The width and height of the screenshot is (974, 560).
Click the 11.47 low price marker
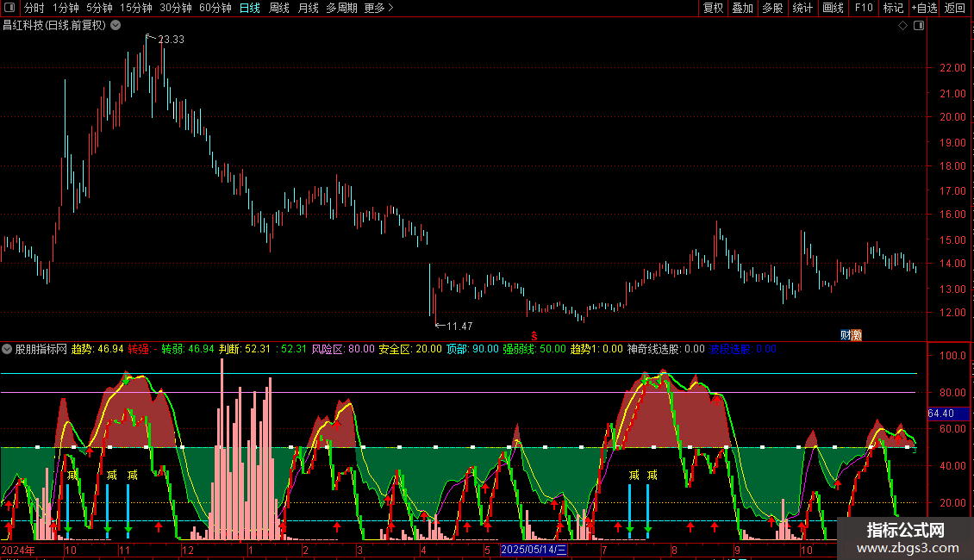coord(459,326)
